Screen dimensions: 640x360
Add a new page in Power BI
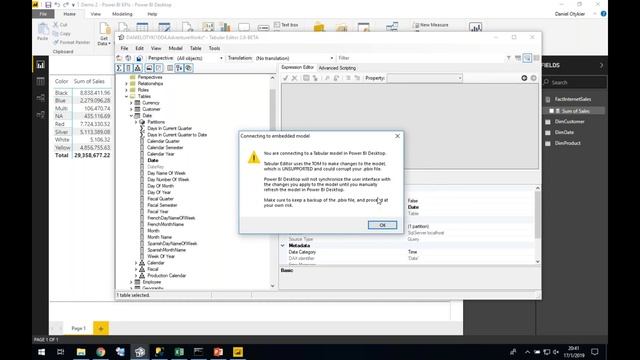pos(101,328)
